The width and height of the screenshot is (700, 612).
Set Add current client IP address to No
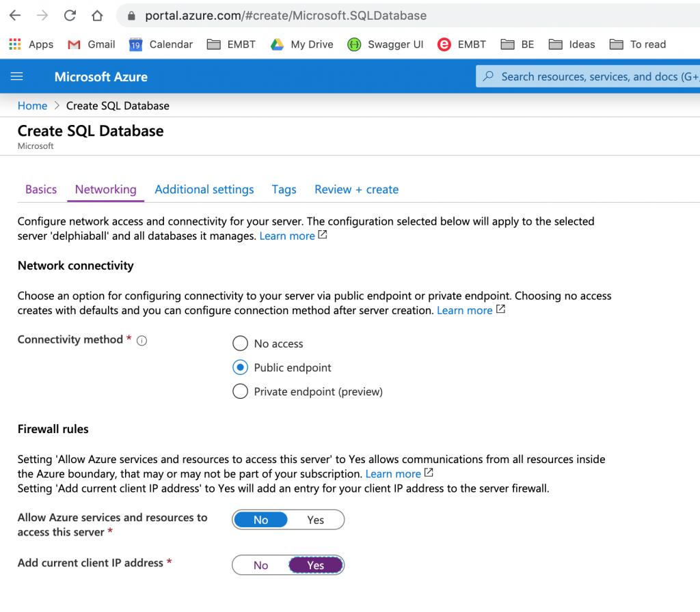[260, 565]
